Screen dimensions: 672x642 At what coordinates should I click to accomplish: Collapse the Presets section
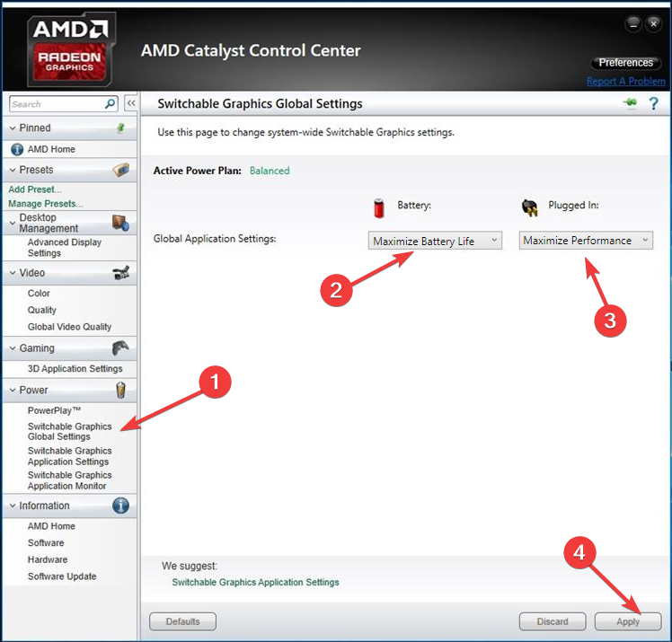(x=13, y=170)
